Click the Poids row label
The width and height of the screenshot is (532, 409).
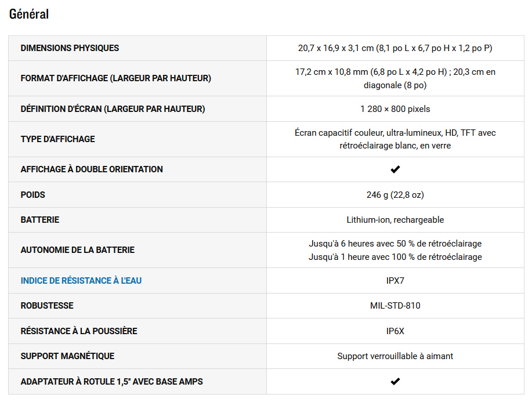coord(33,195)
